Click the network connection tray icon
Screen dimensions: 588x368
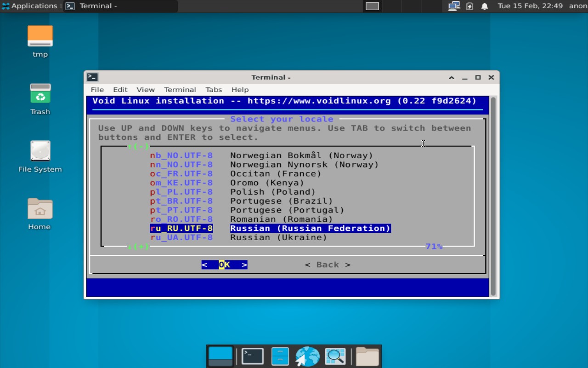tap(454, 6)
